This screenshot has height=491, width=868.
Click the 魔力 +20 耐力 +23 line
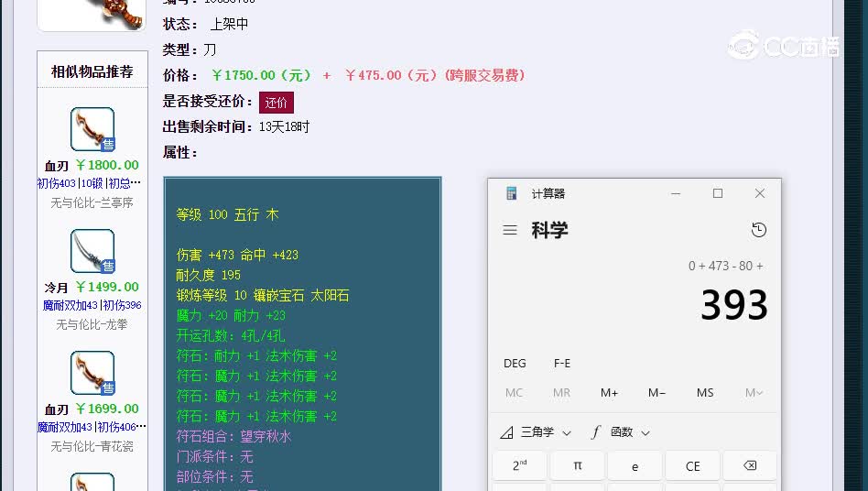(x=231, y=315)
